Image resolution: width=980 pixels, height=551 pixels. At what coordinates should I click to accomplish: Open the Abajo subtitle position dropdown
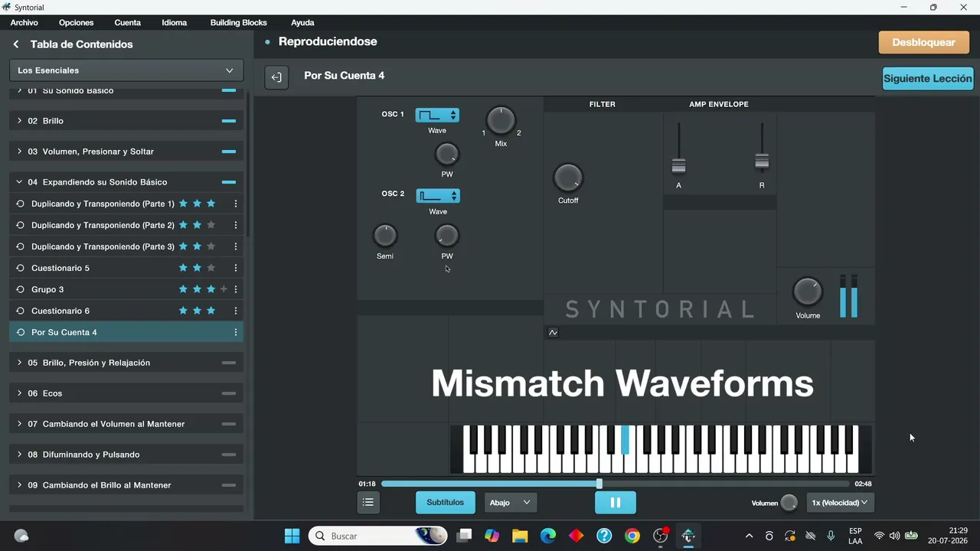511,503
